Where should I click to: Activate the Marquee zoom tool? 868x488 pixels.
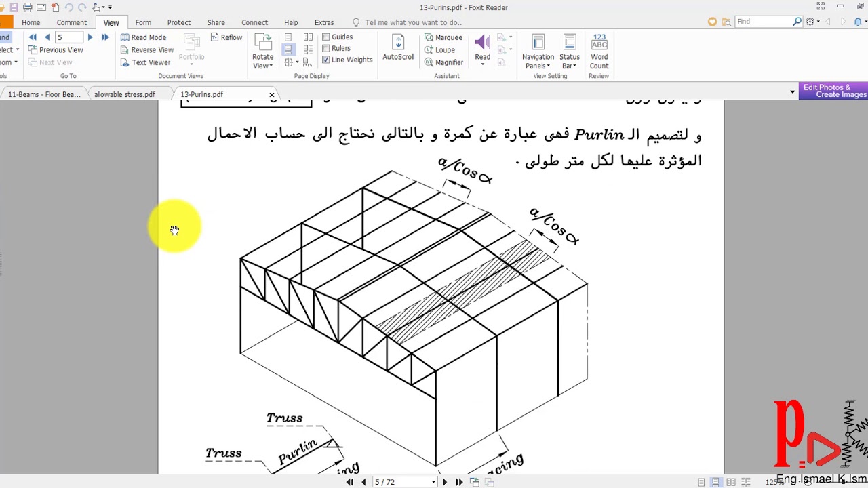(443, 37)
